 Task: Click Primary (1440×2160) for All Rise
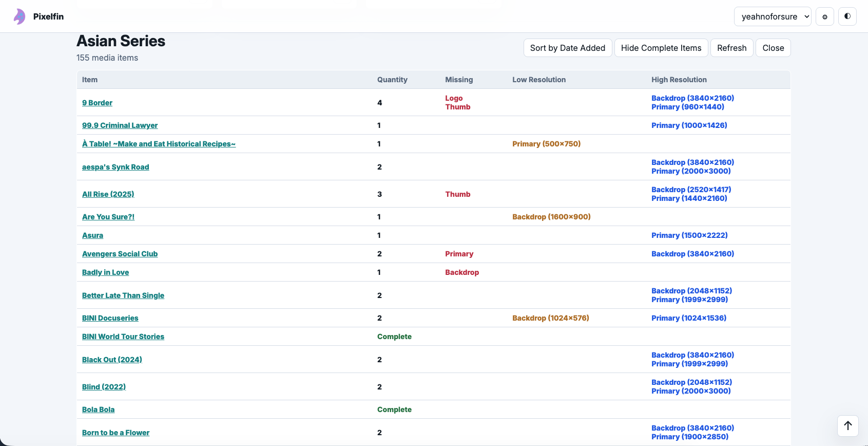point(689,198)
